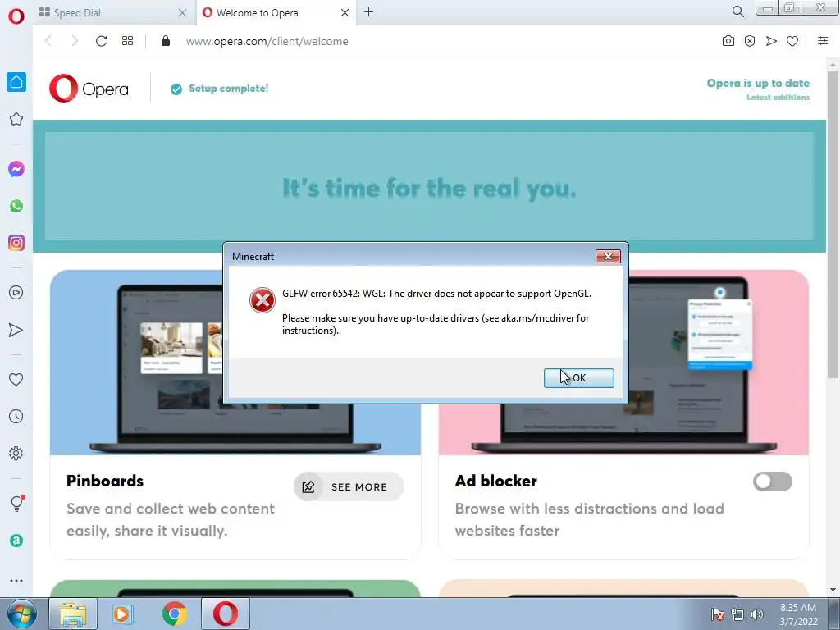Go back to the previous page
Image resolution: width=840 pixels, height=630 pixels.
tap(48, 41)
